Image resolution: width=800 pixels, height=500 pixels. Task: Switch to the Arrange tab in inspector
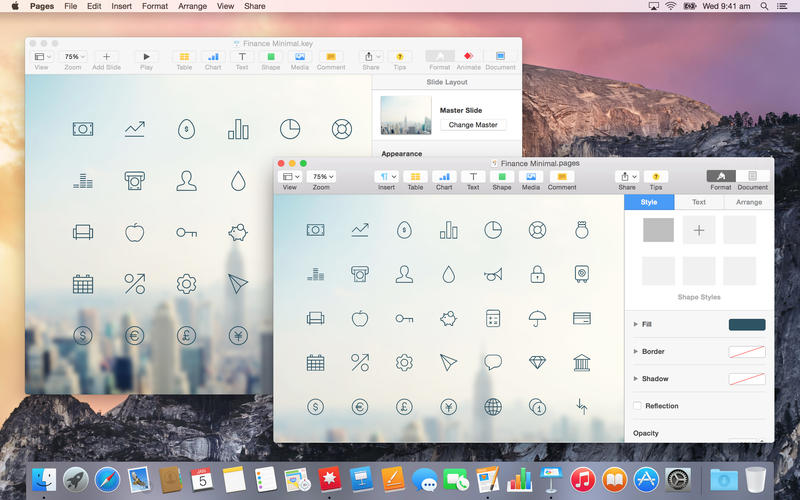coord(749,202)
